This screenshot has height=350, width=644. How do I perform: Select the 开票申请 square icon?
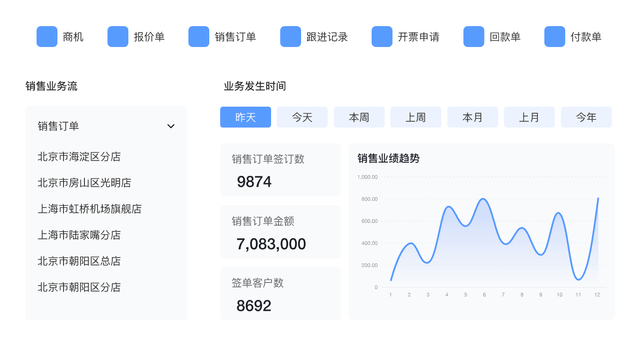click(382, 37)
